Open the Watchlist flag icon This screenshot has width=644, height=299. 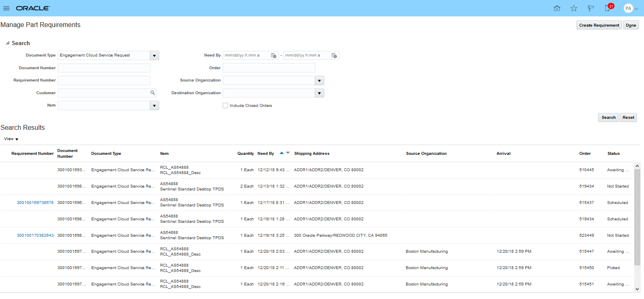click(x=590, y=8)
